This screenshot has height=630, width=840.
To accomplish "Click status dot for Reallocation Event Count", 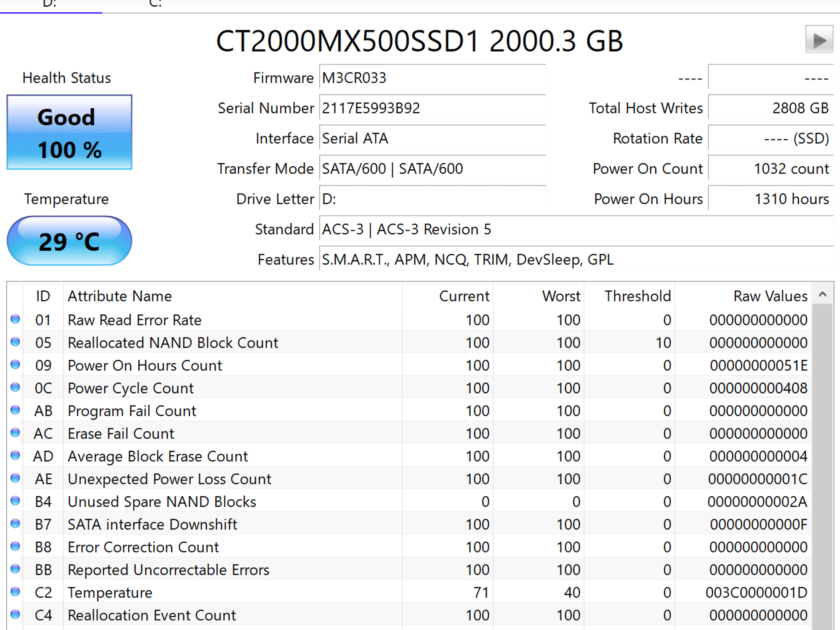I will coord(15,614).
